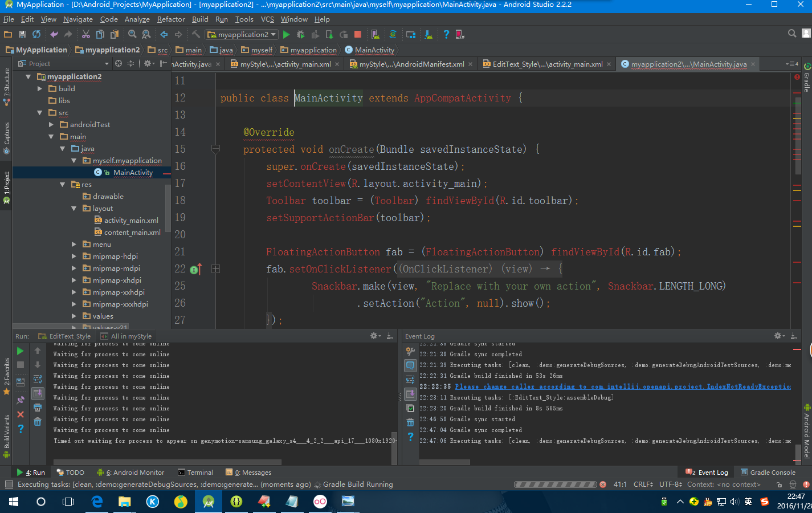The image size is (812, 513).
Task: Click the Gradle build progress bar
Action: pyautogui.click(x=556, y=484)
